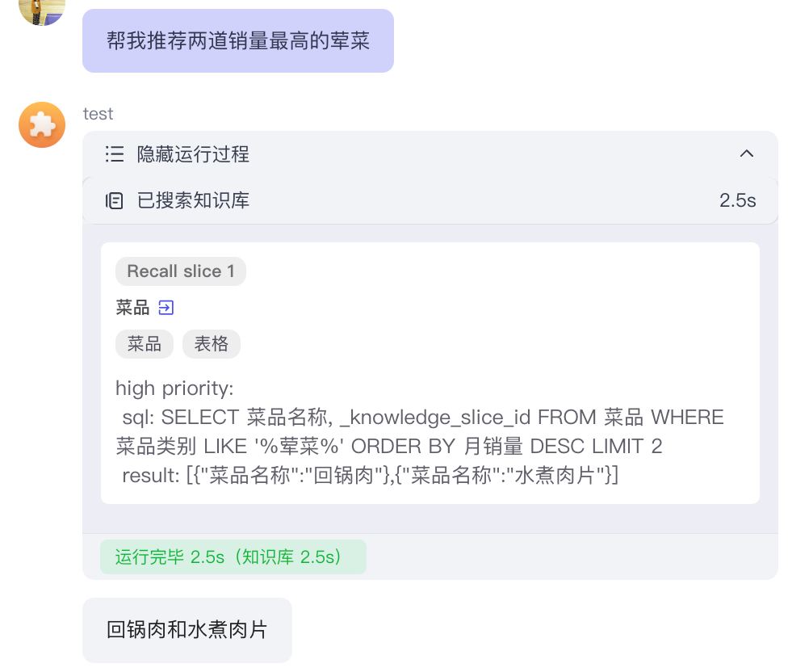
Task: Collapse run process with the chevron arrow
Action: point(747,153)
